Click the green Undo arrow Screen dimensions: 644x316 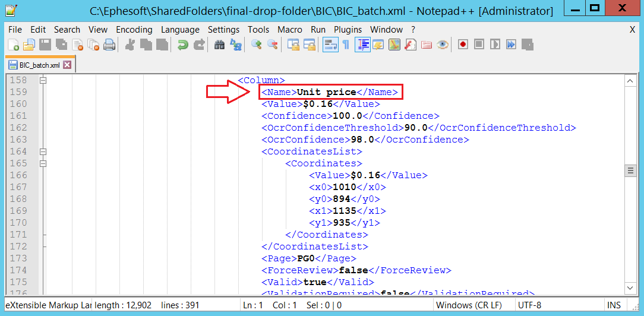pos(183,45)
